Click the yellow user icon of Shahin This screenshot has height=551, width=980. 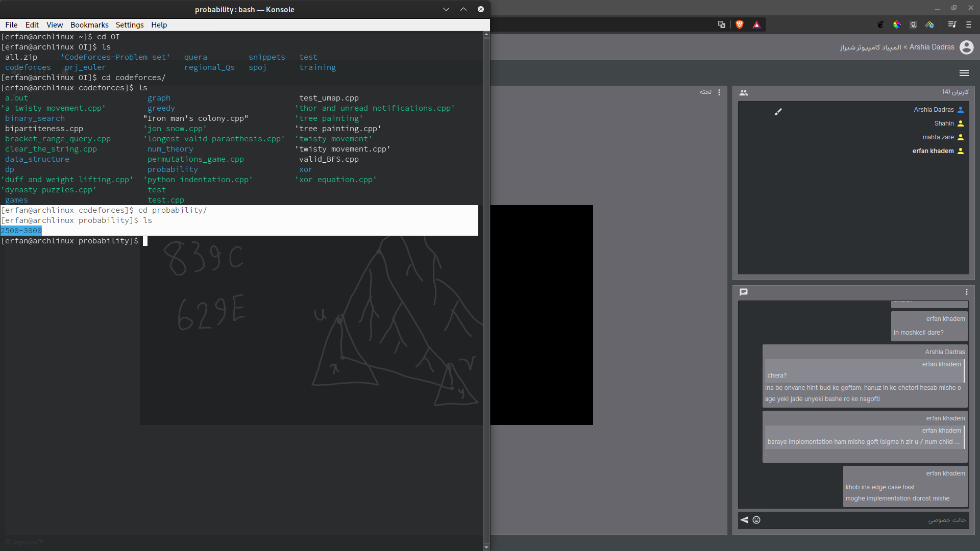click(961, 123)
